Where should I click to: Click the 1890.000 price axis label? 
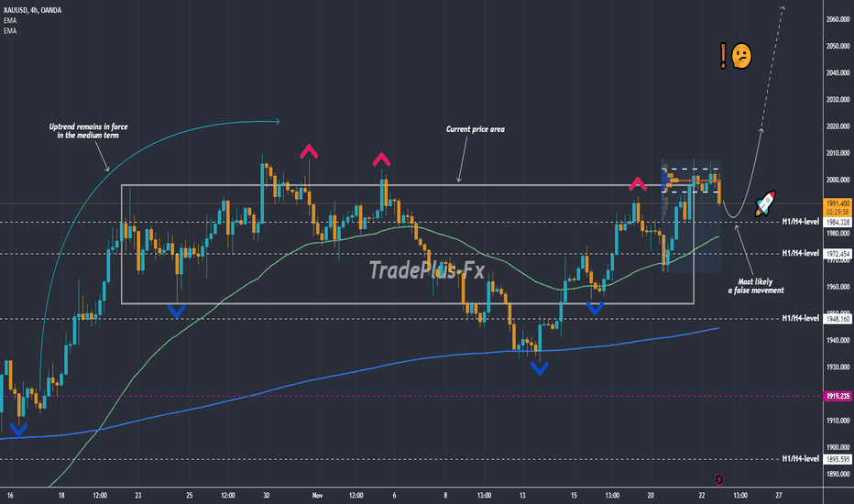(838, 474)
